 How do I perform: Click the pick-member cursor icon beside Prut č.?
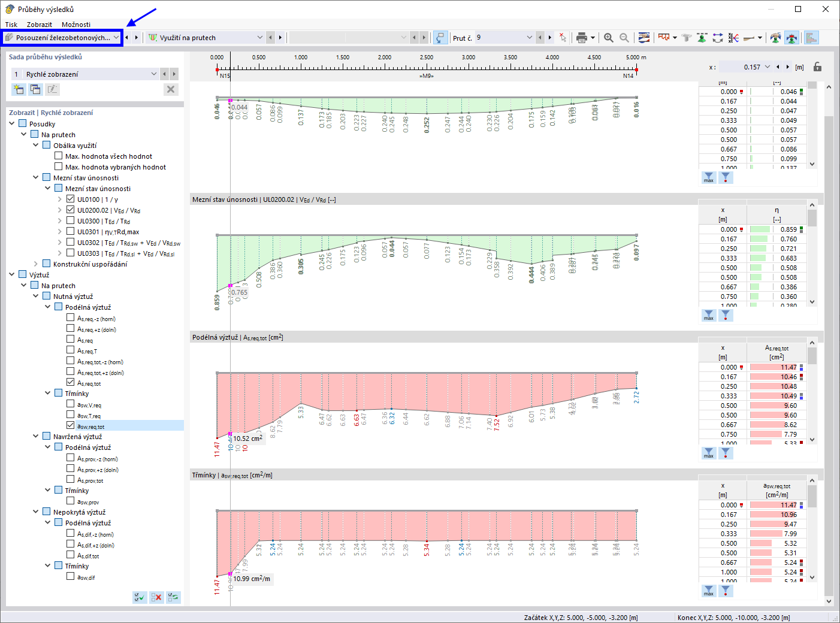[563, 38]
